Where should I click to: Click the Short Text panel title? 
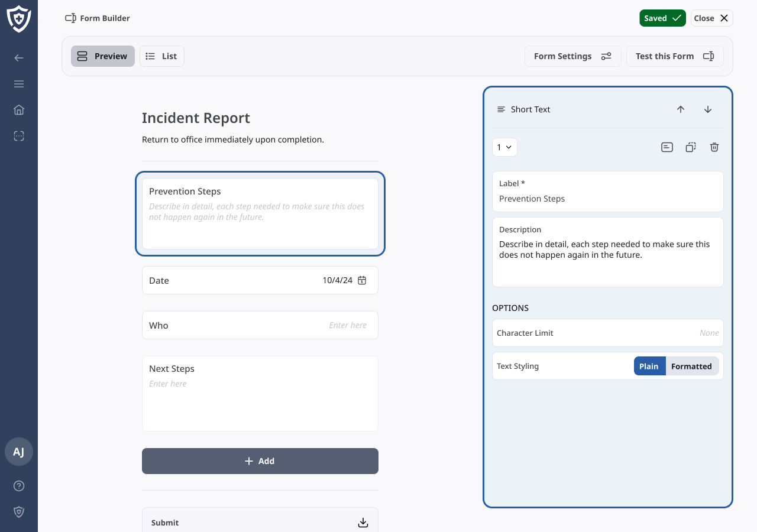(x=530, y=109)
